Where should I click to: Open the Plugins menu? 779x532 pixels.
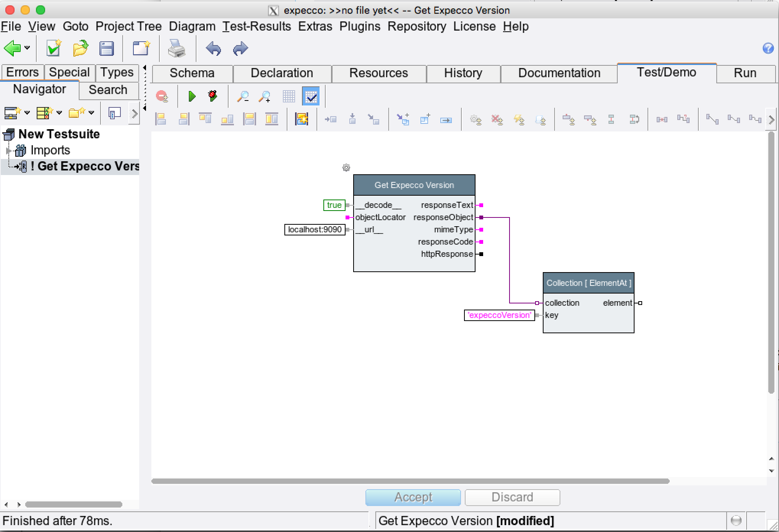coord(360,26)
